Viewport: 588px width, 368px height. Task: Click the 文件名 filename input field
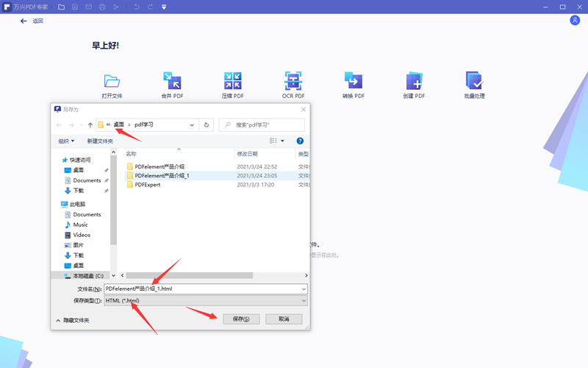pyautogui.click(x=204, y=289)
